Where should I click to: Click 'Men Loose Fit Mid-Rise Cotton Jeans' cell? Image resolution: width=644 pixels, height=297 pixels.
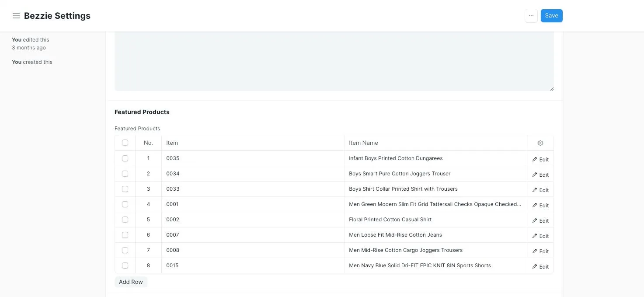click(435, 235)
